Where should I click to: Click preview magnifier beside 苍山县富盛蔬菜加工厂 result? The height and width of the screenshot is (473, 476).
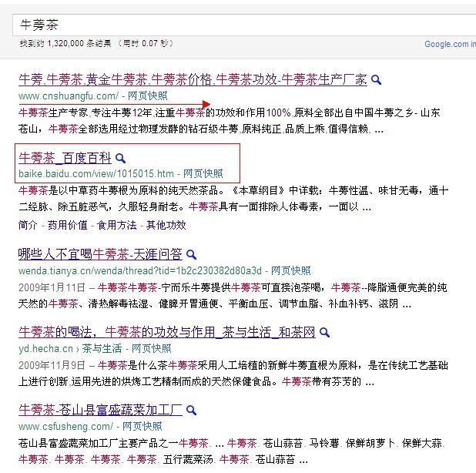coord(191,411)
